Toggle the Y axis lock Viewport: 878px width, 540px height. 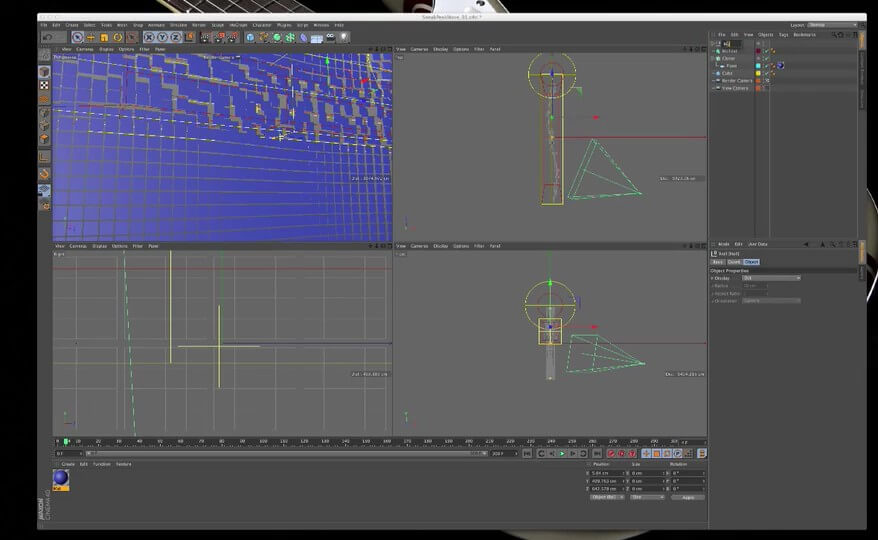[162, 38]
